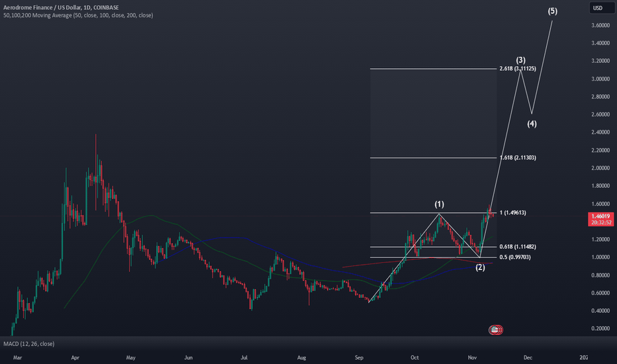
Task: Click the Elliott wave (4) label
Action: tap(532, 124)
